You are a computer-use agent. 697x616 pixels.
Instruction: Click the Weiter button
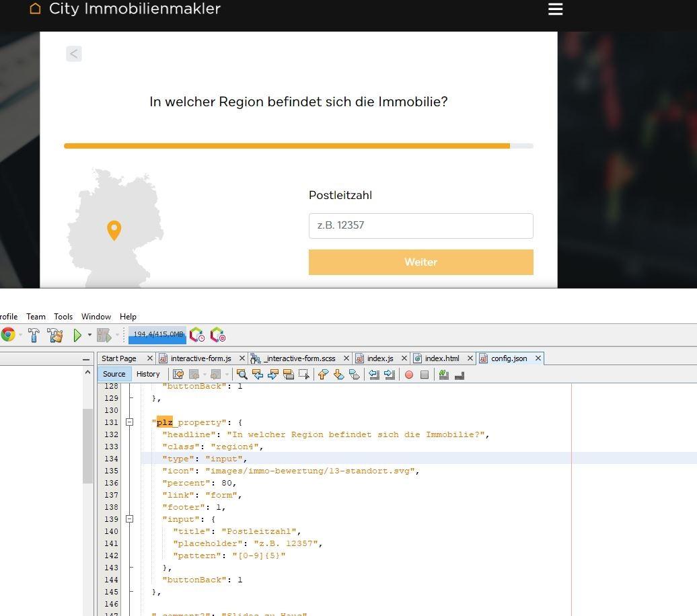420,262
